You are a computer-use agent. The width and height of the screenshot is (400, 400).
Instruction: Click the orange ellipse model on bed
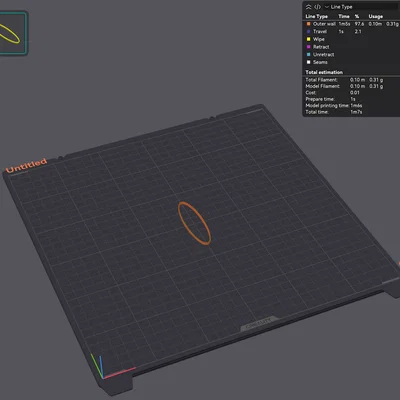[x=194, y=223]
